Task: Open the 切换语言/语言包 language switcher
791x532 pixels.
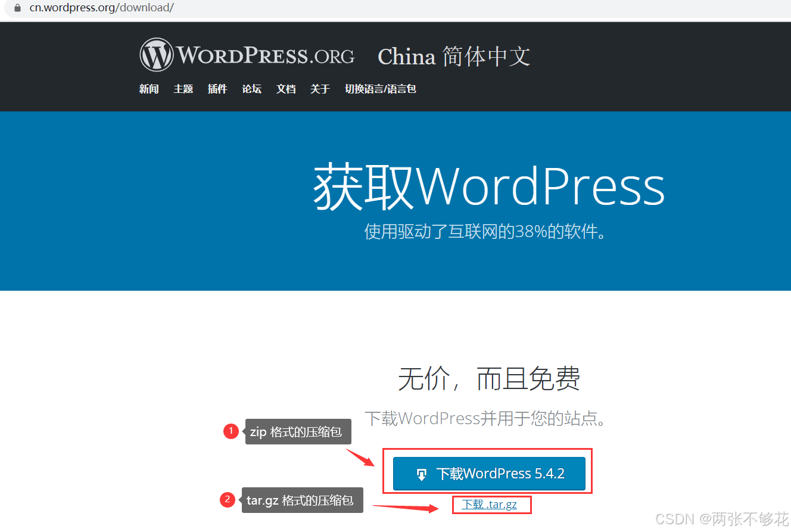Action: (381, 89)
